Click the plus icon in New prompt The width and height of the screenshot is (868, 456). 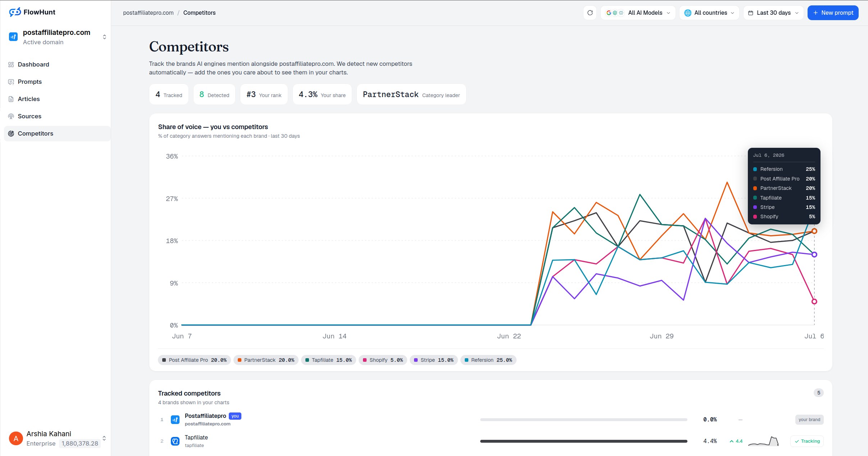point(815,13)
